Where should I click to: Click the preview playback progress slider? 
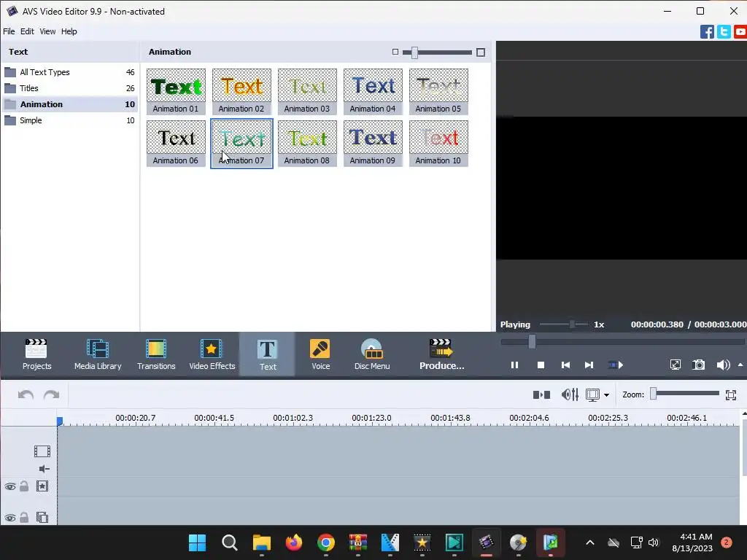532,341
